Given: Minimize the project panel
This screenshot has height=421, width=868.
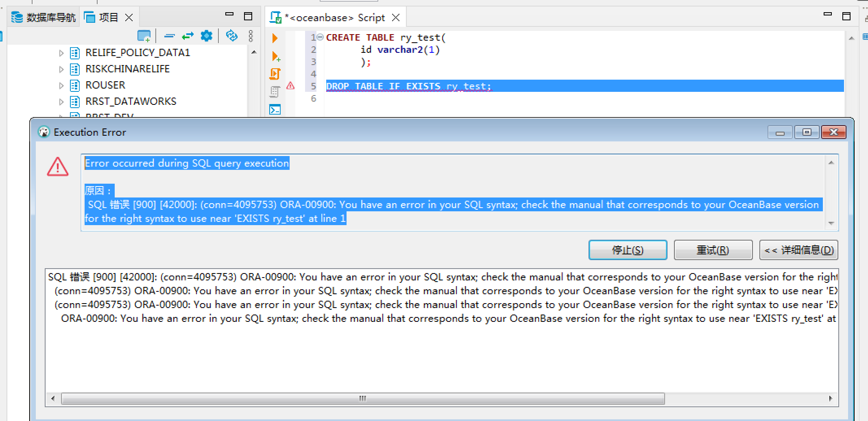Looking at the screenshot, I should click(229, 14).
